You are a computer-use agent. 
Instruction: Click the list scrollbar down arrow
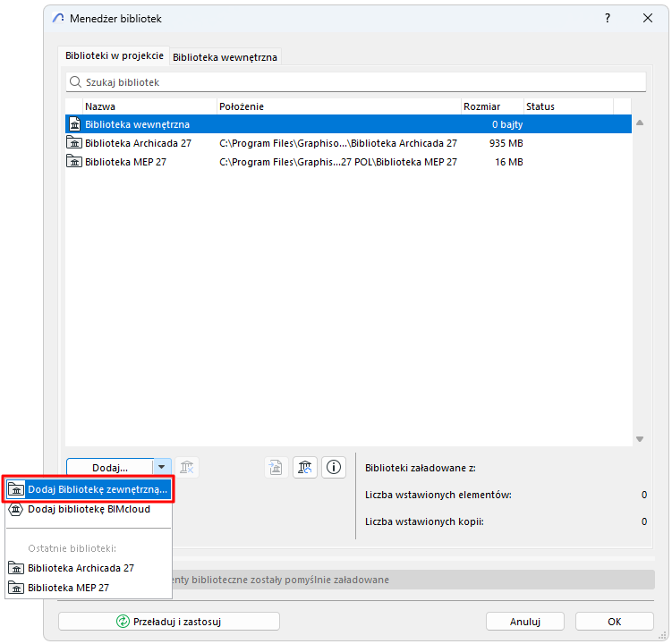(640, 439)
